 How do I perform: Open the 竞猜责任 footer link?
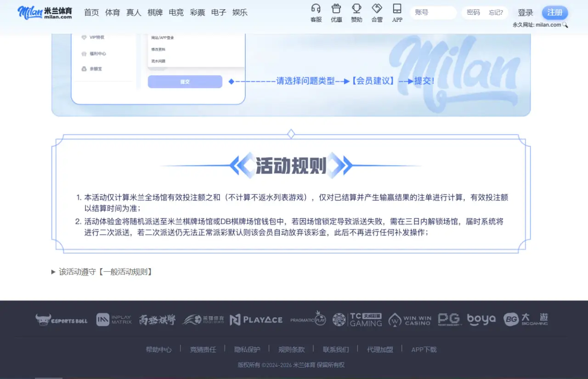pyautogui.click(x=203, y=350)
